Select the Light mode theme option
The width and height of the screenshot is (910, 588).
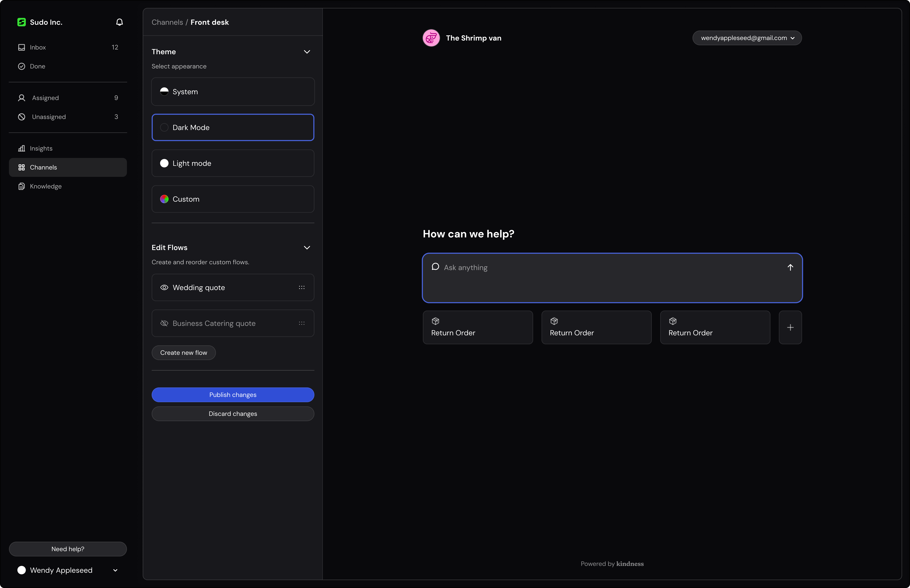(x=233, y=163)
